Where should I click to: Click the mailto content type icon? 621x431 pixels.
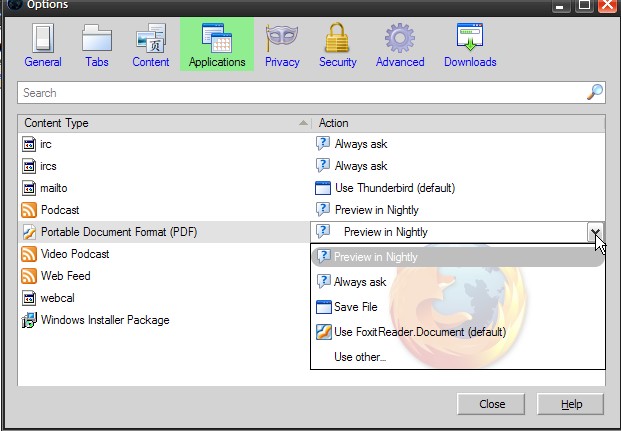(29, 188)
